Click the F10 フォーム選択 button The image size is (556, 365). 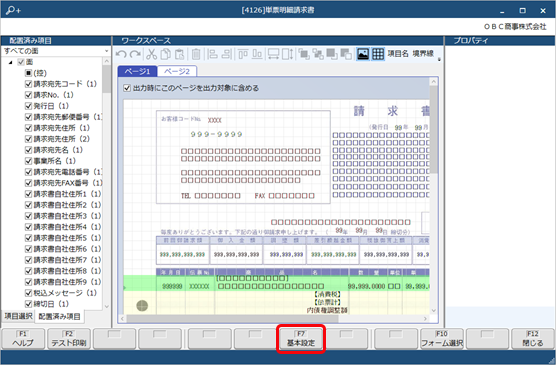(x=442, y=339)
